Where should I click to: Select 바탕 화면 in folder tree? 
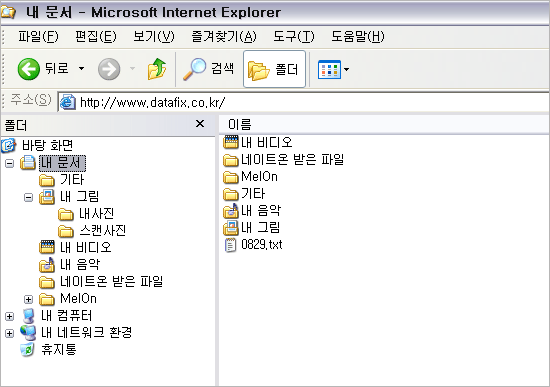tap(47, 145)
